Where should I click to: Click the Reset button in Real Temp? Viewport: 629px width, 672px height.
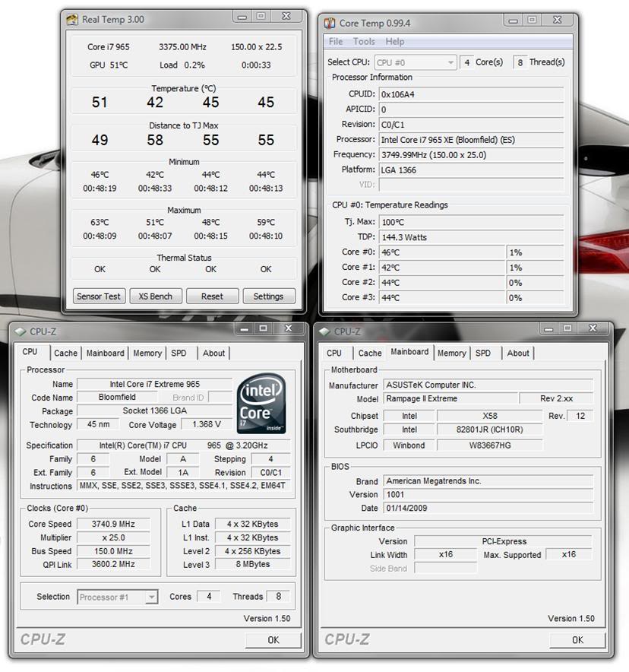click(212, 296)
